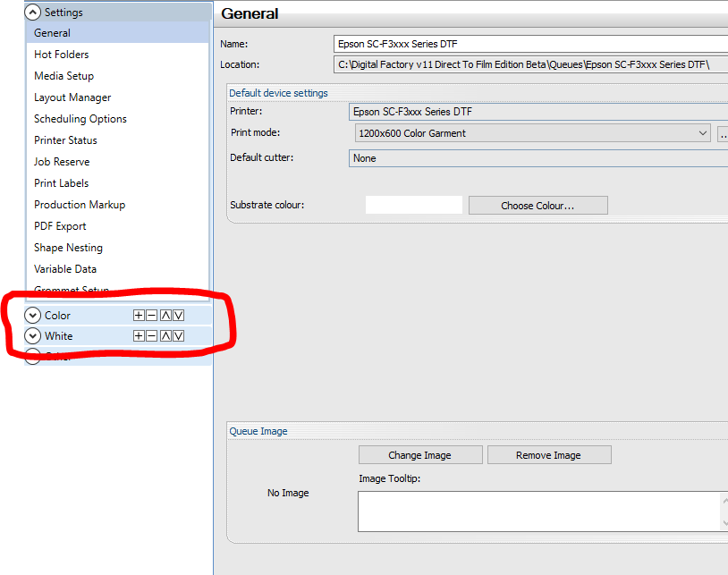The height and width of the screenshot is (575, 728).
Task: Click the Queue Image heading
Action: point(258,431)
